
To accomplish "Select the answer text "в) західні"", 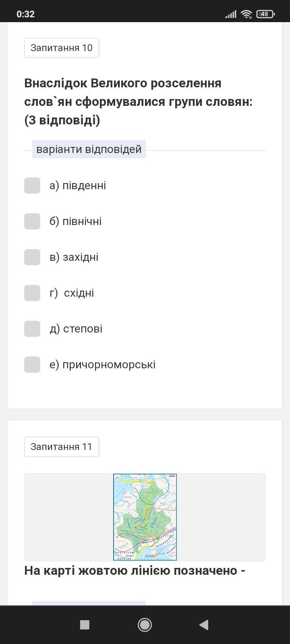I will (74, 257).
